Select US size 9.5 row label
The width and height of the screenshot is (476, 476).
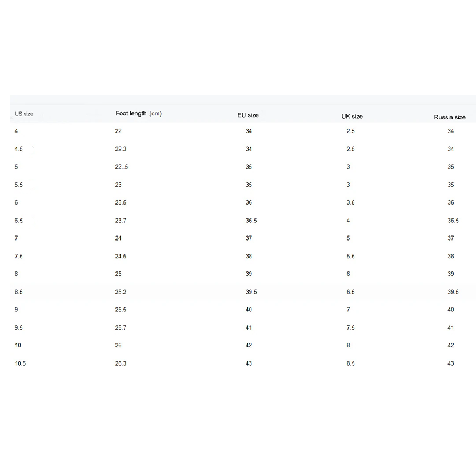pyautogui.click(x=19, y=328)
